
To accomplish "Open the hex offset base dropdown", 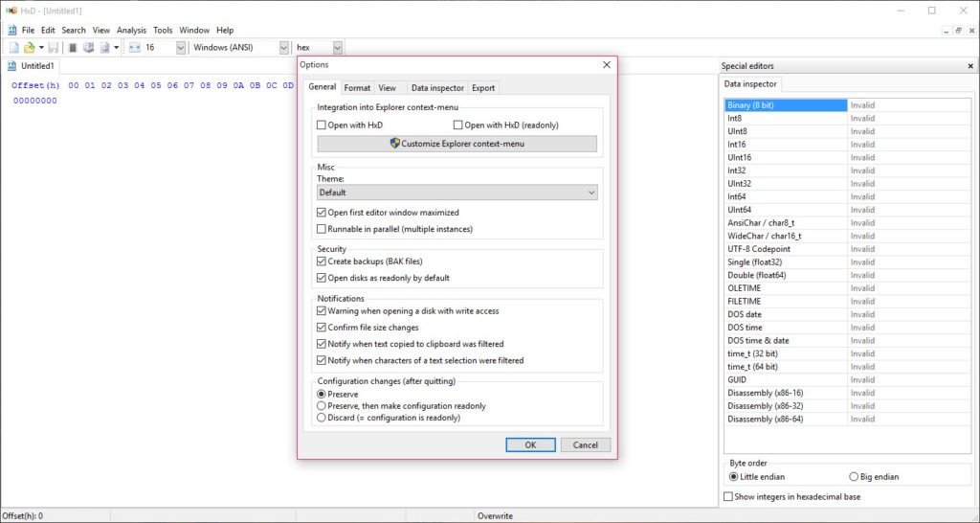I will point(338,48).
